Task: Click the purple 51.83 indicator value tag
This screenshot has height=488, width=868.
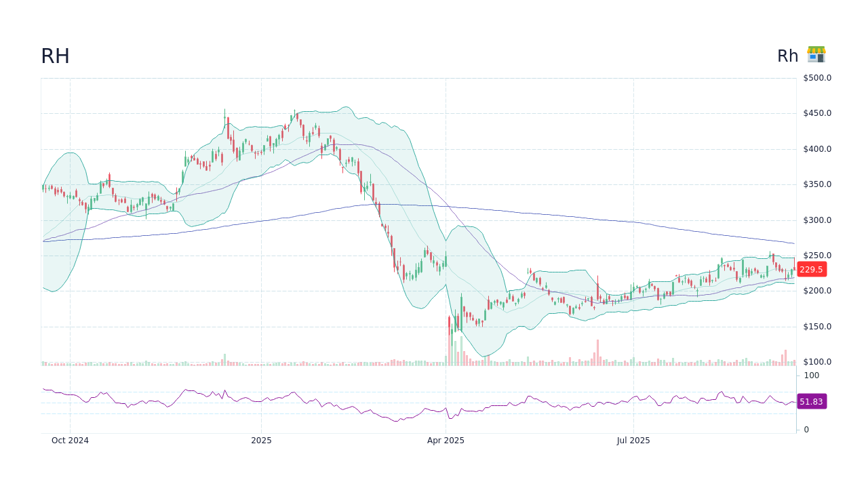Action: [x=811, y=402]
